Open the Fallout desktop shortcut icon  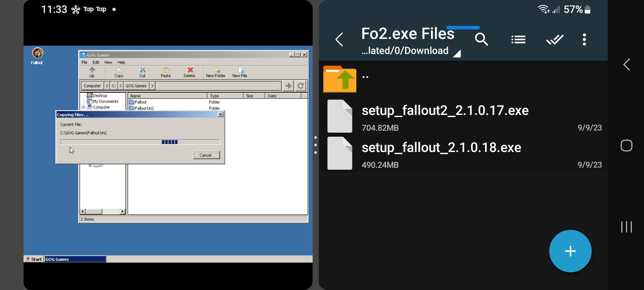click(37, 56)
